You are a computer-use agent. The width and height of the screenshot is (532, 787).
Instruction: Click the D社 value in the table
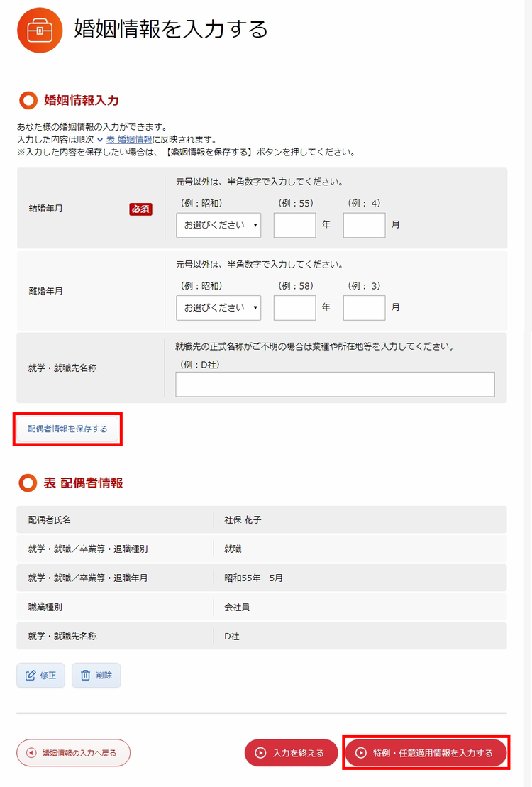(232, 637)
